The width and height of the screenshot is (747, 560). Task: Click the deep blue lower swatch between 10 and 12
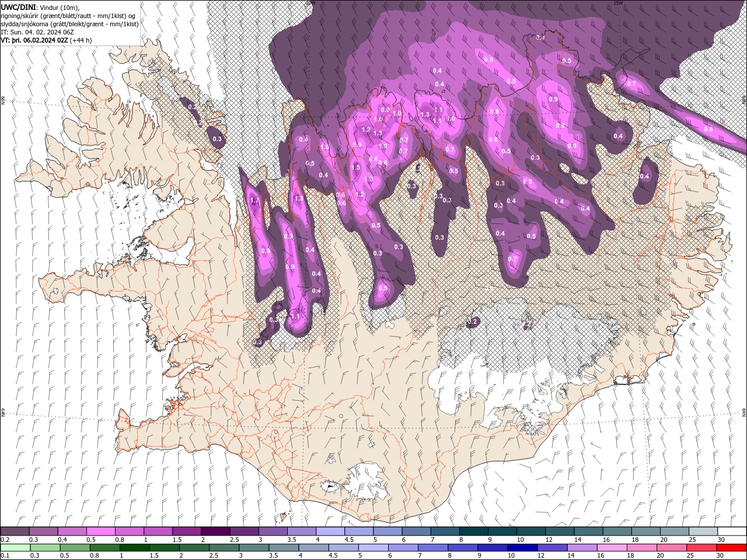tap(522, 548)
